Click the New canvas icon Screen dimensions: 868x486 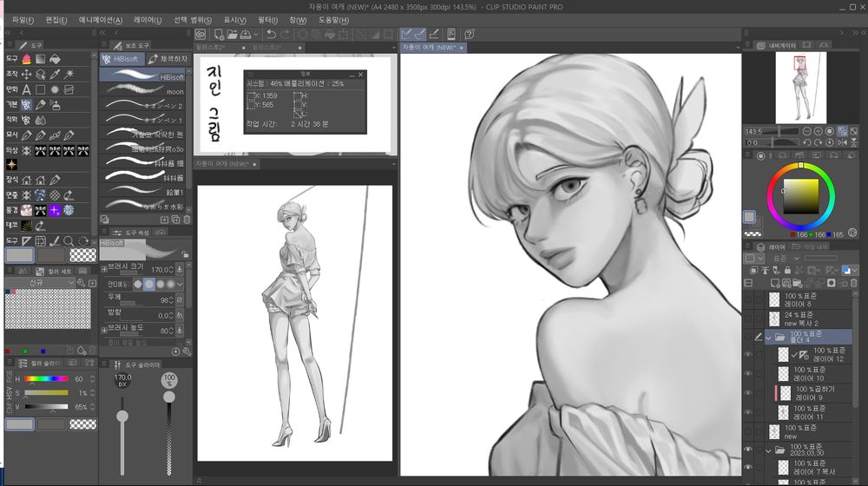pos(219,35)
